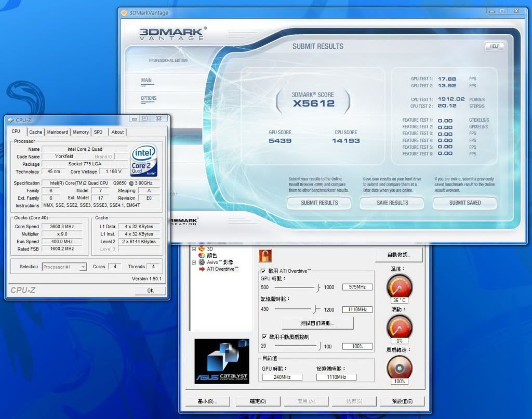532x419 pixels.
Task: Click SUBMIT RESULTS button in 3DMark Vantage
Action: [x=320, y=203]
